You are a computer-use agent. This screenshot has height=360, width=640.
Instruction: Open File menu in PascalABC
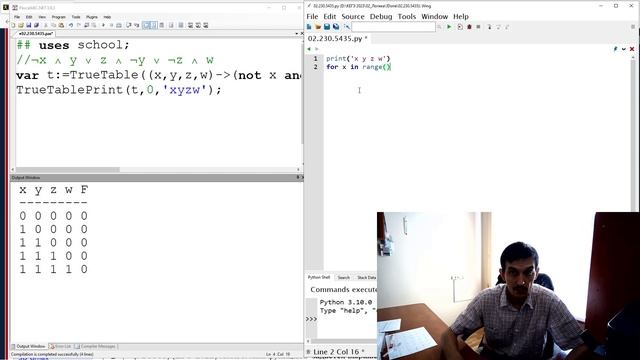[17, 17]
